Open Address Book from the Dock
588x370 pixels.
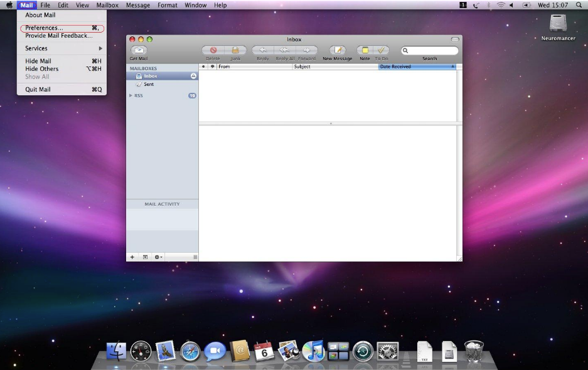tap(240, 351)
